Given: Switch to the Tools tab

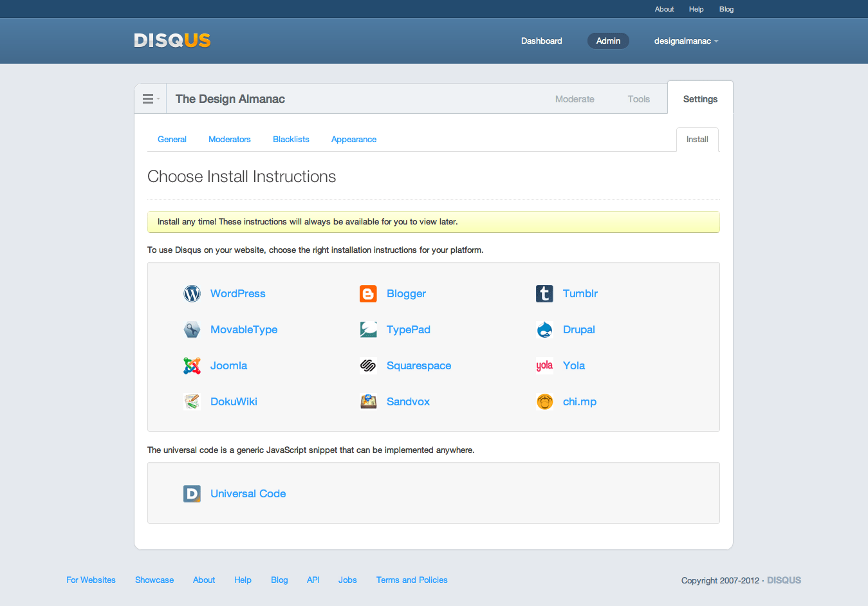Looking at the screenshot, I should (x=639, y=99).
